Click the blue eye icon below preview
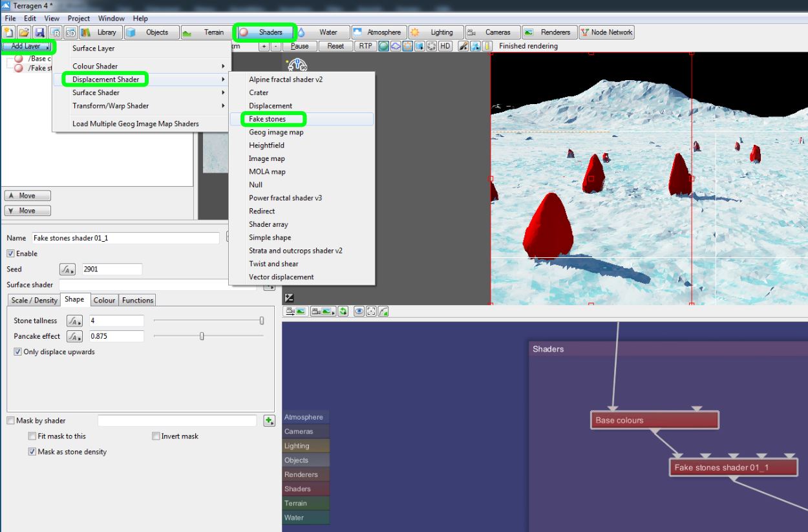The height and width of the screenshot is (532, 808). pos(359,312)
